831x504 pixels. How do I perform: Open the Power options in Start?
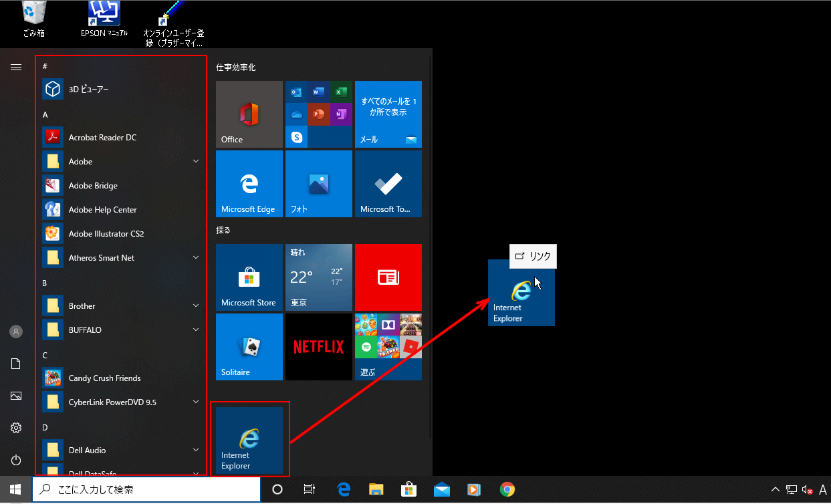click(x=16, y=460)
